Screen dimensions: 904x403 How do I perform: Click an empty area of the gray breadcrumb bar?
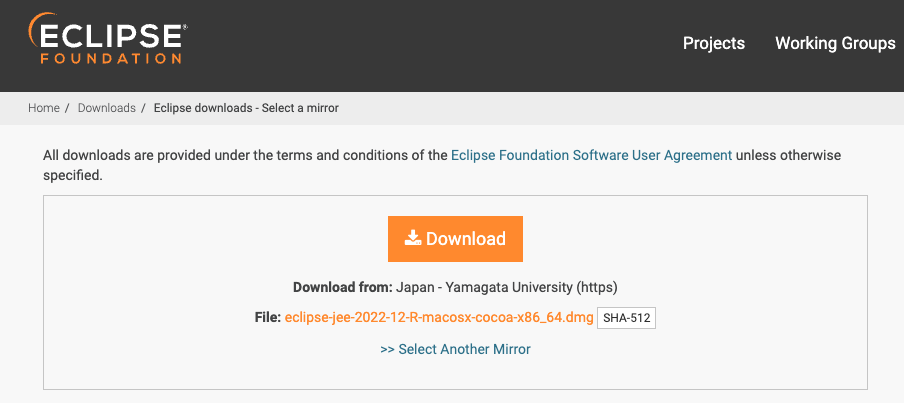(x=620, y=108)
